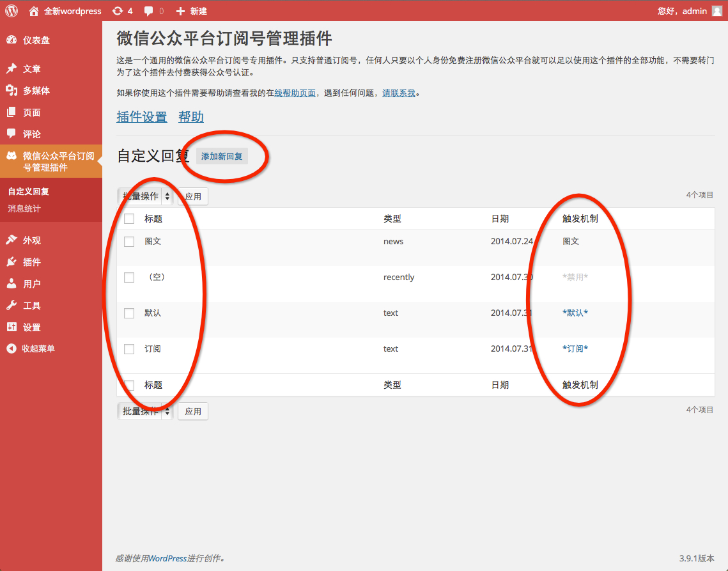Click the 2014.07.24 date cell
Screen dimensions: 728x571
pyautogui.click(x=511, y=242)
